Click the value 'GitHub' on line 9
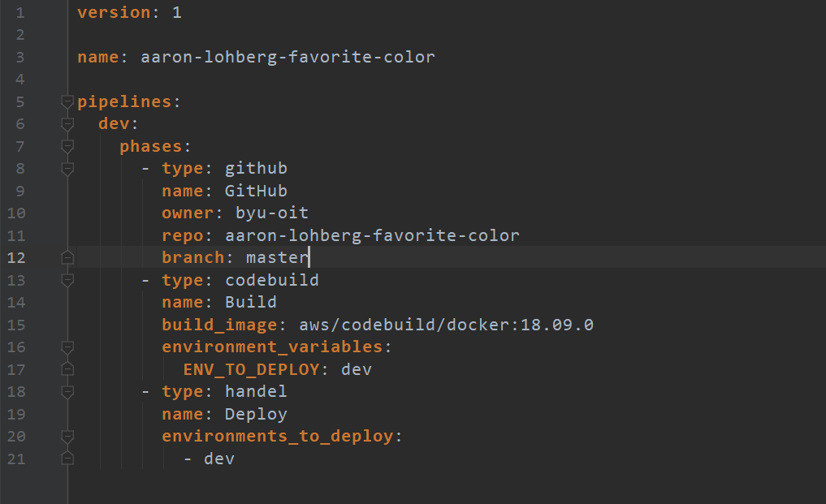 pos(257,191)
